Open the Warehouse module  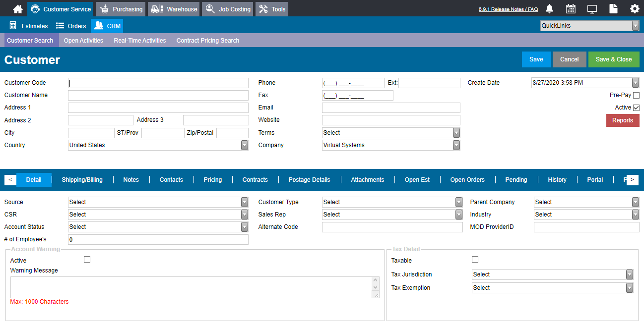coord(174,9)
